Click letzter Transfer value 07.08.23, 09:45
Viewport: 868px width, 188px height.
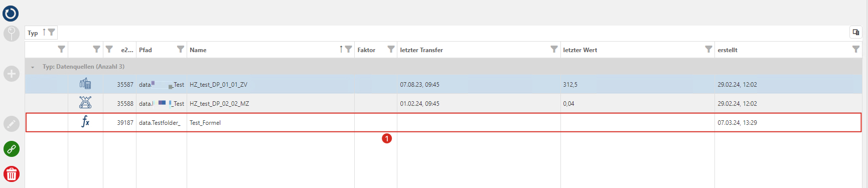[x=419, y=85]
